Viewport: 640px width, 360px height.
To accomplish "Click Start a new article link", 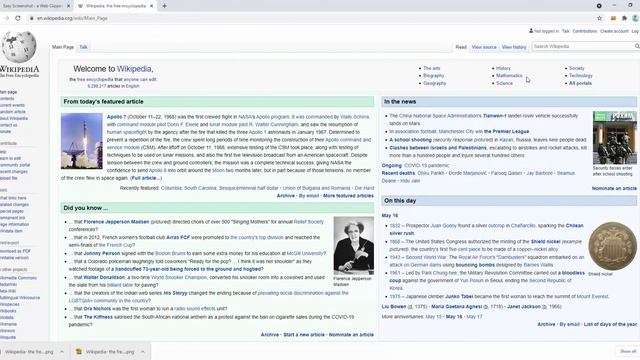I will (x=304, y=334).
